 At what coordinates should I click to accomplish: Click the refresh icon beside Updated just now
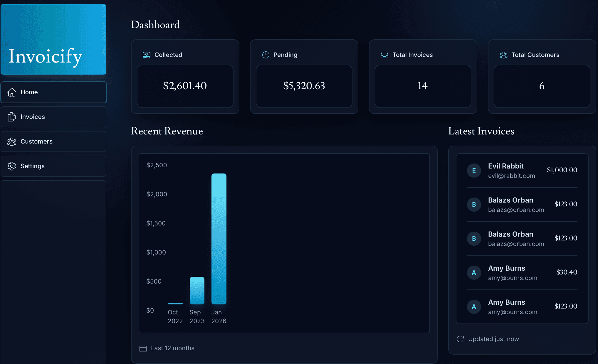[460, 339]
